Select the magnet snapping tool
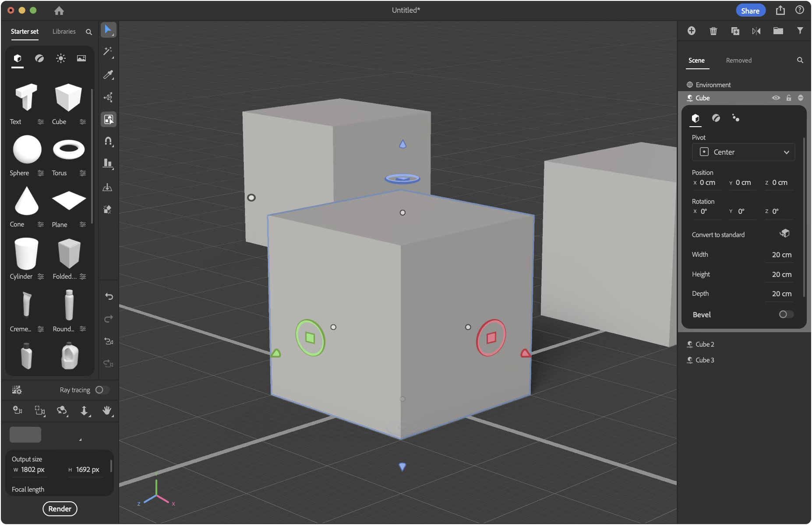This screenshot has width=812, height=525. click(108, 141)
